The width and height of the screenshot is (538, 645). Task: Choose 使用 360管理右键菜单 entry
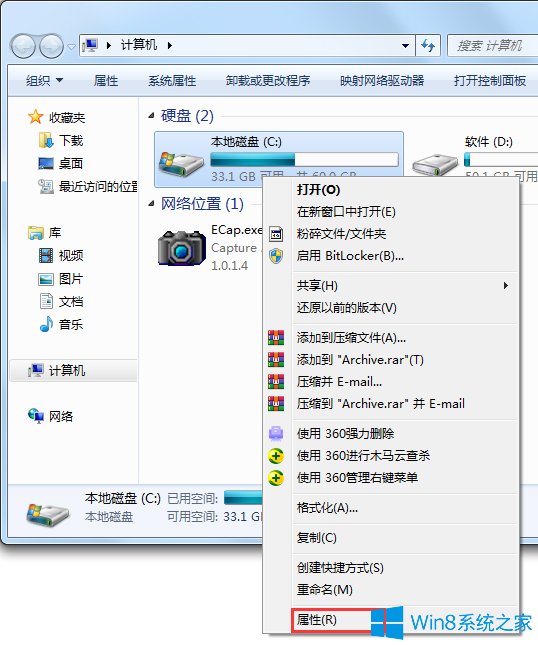coord(391,478)
